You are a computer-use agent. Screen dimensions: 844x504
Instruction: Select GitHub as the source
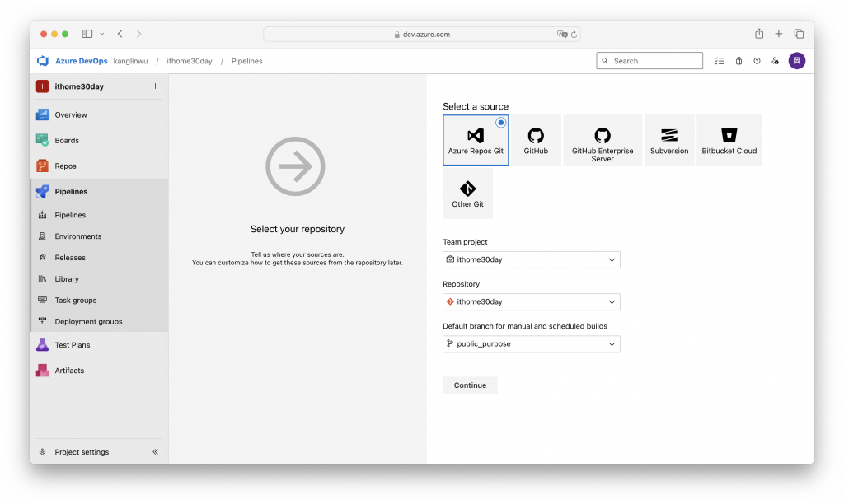(x=536, y=140)
